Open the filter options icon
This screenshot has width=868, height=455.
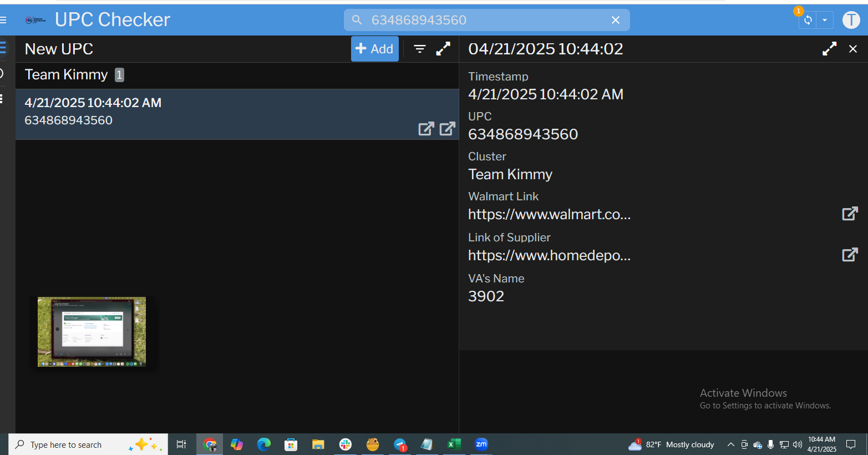coord(420,49)
